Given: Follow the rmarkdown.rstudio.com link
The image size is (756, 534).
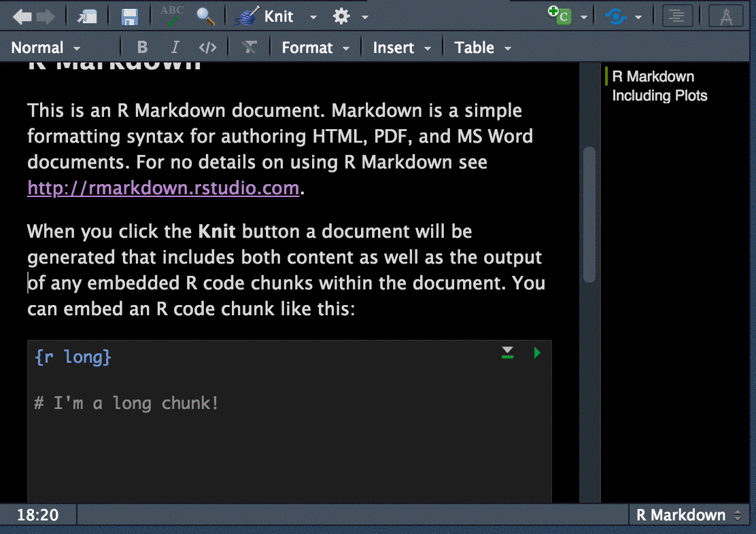Looking at the screenshot, I should click(x=163, y=188).
